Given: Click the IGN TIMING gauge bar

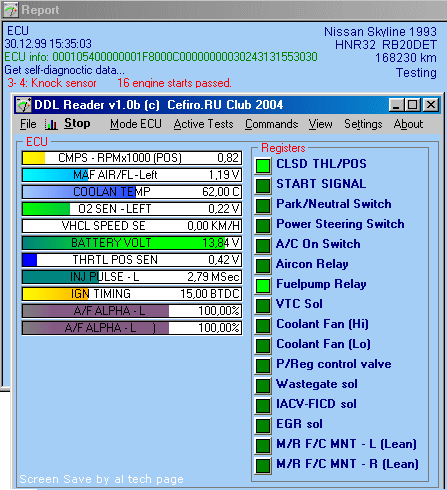Looking at the screenshot, I should pyautogui.click(x=132, y=294).
